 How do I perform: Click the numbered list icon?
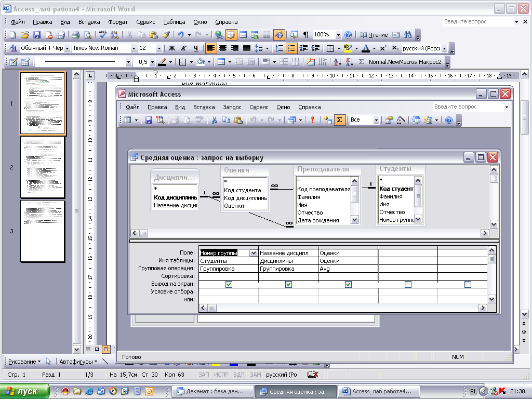tap(279, 48)
